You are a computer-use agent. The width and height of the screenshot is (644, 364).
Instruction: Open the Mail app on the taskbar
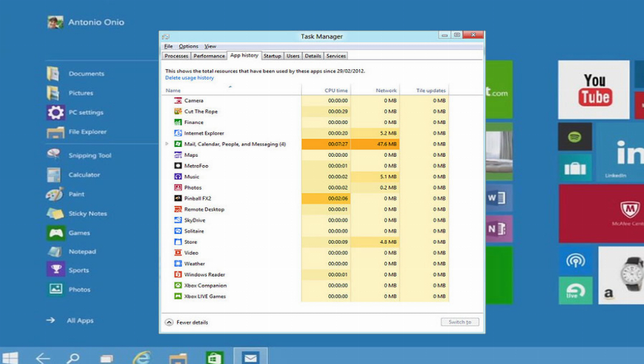click(251, 357)
